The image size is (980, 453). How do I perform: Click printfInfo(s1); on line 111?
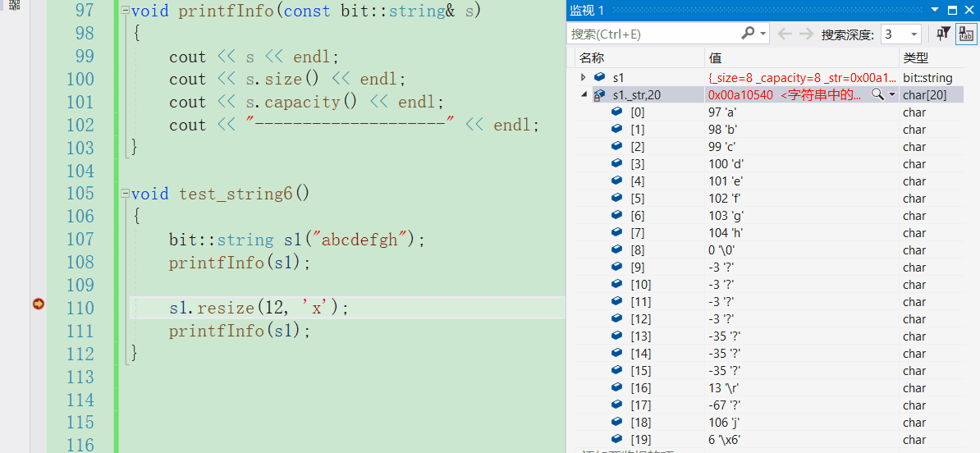click(x=240, y=331)
